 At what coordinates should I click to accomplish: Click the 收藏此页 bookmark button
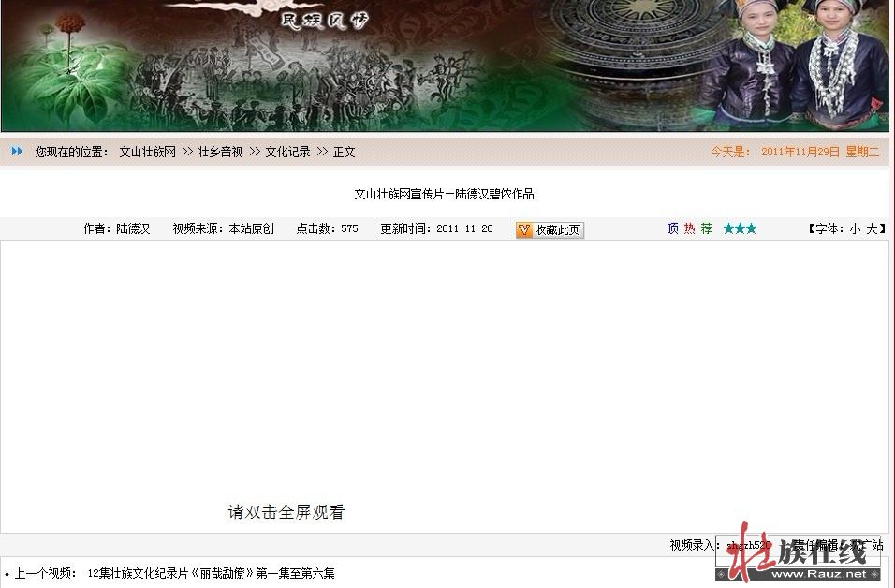550,229
